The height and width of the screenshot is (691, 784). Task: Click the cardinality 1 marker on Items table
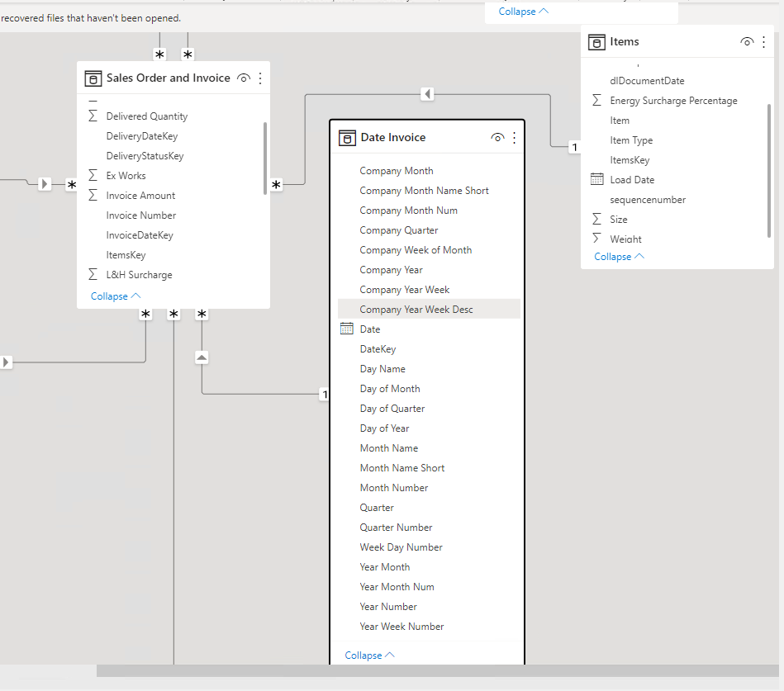pyautogui.click(x=575, y=147)
